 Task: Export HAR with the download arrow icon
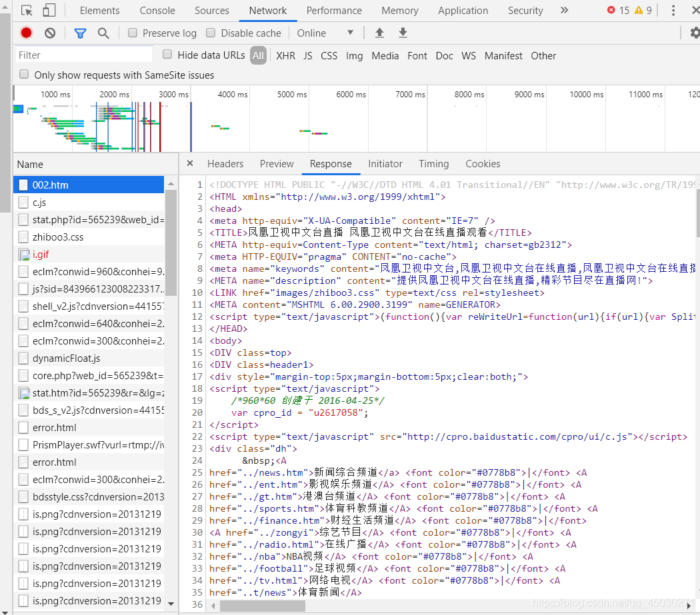[x=403, y=33]
